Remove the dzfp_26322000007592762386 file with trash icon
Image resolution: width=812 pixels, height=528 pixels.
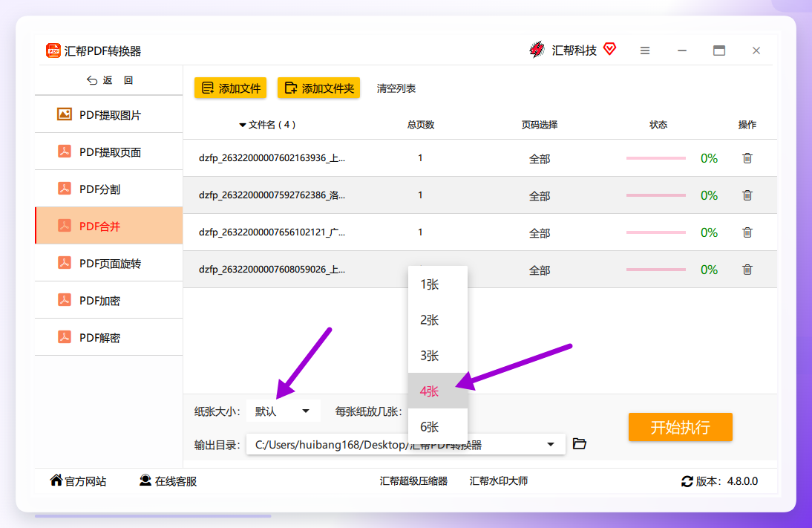click(747, 195)
